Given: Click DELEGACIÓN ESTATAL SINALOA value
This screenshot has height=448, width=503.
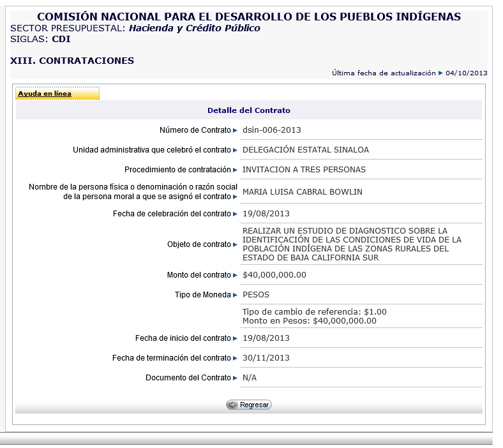Looking at the screenshot, I should (x=306, y=150).
